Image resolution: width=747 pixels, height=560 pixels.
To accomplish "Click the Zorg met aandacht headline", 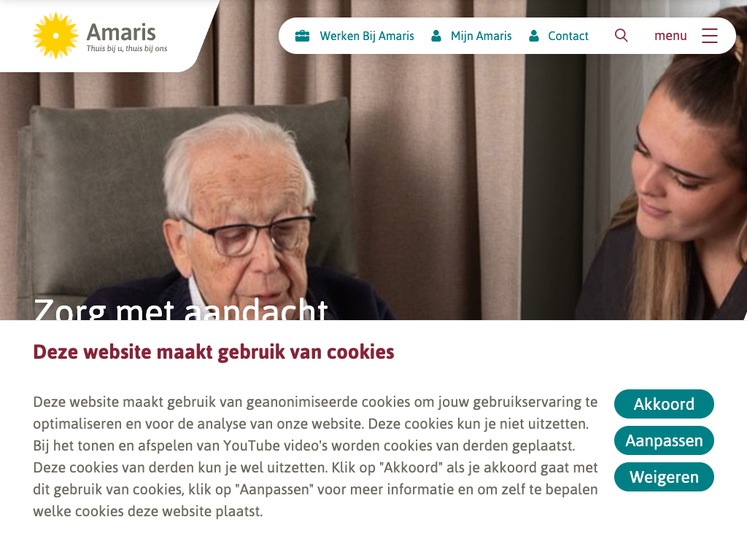I will click(181, 308).
